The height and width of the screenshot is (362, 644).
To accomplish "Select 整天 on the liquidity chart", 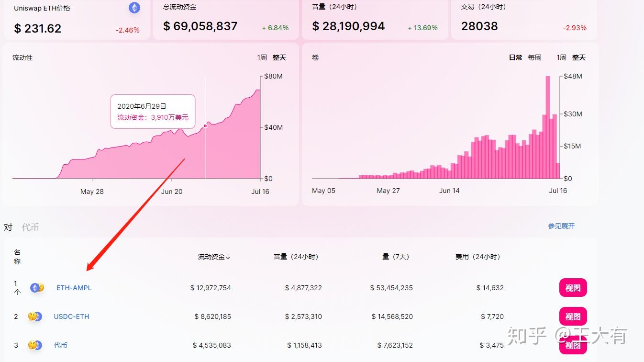I will coord(279,57).
